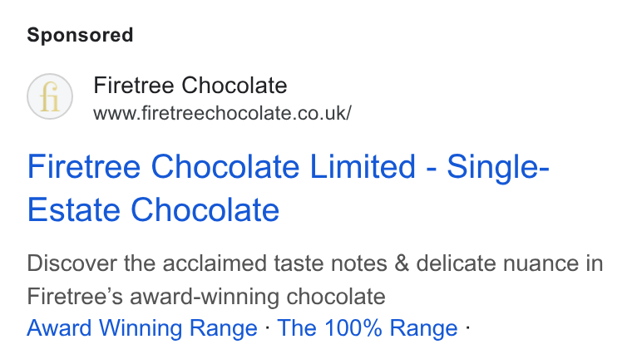Visit The 100% Range sitelink
This screenshot has width=632, height=364.
(368, 327)
